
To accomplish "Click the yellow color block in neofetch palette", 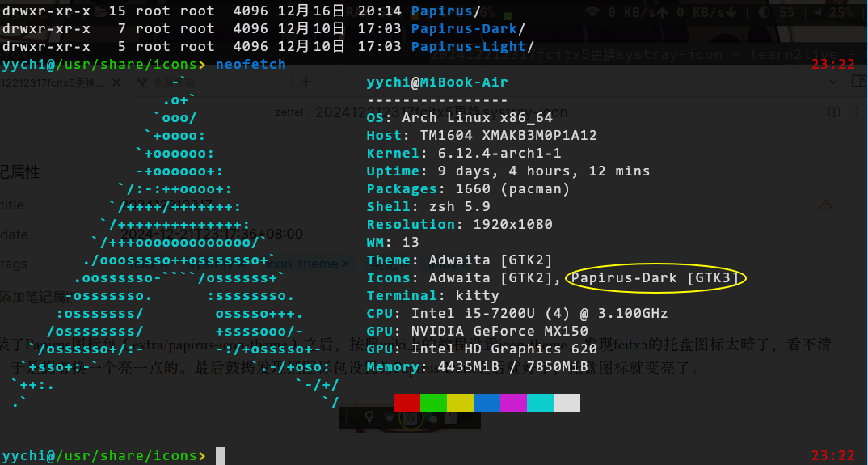I will tap(460, 403).
